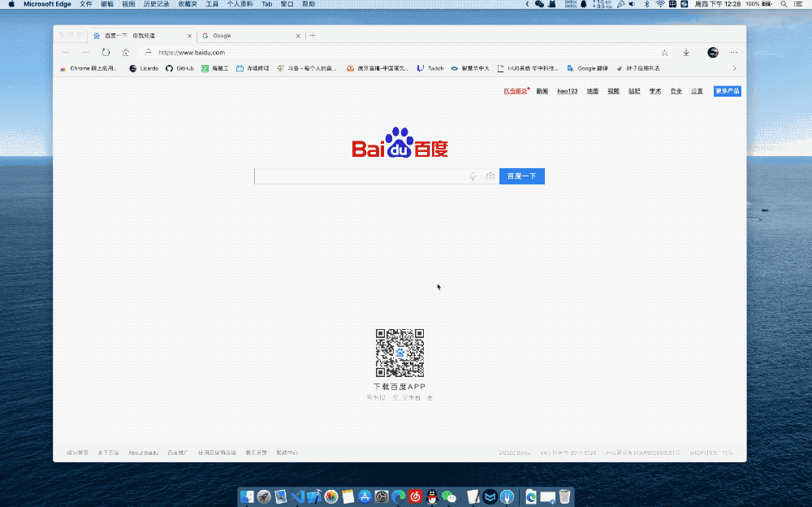Go to the browser home page icon

point(125,52)
